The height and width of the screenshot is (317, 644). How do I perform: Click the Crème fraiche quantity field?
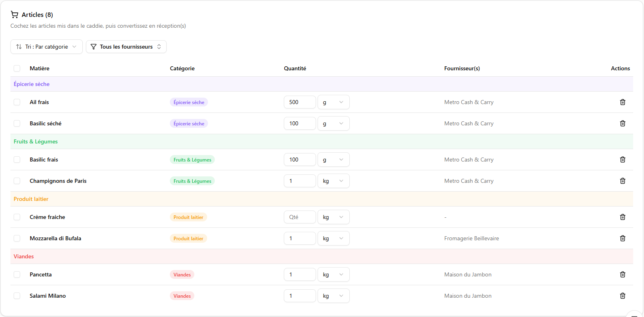[x=300, y=217]
